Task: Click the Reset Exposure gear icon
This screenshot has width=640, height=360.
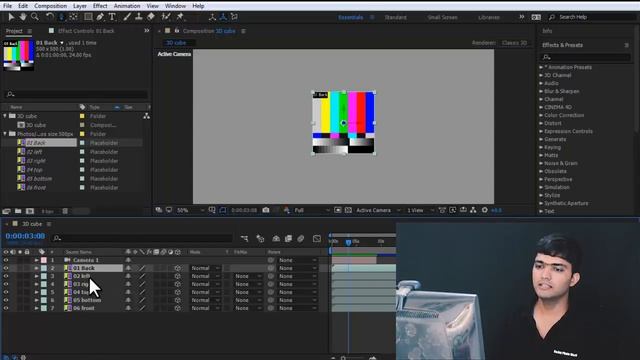Action: tap(484, 210)
